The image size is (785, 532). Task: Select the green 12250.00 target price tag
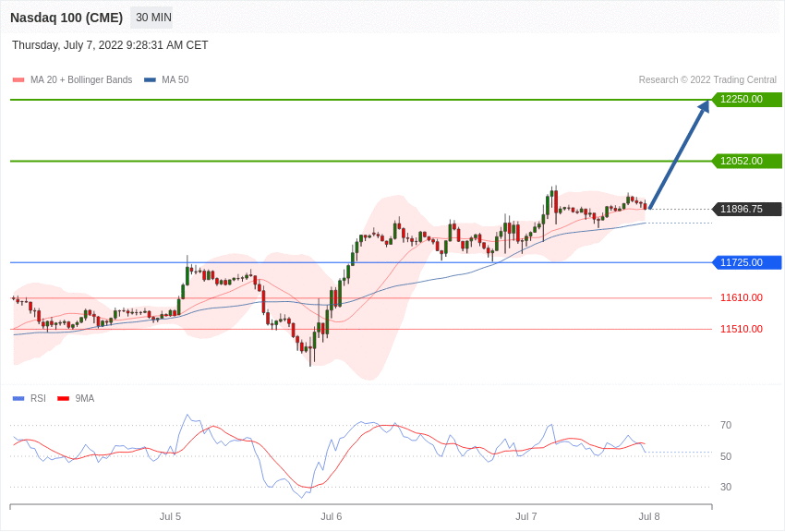pyautogui.click(x=746, y=100)
